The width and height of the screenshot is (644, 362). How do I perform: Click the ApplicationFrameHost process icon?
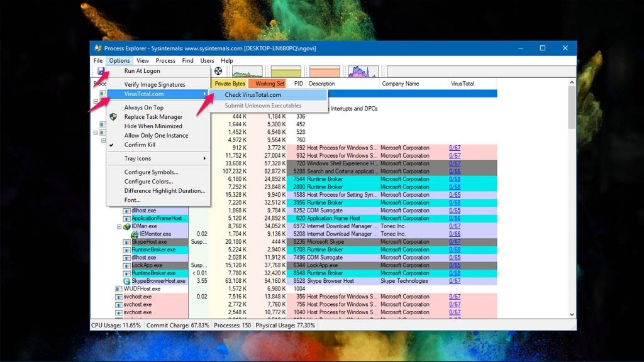click(x=127, y=218)
